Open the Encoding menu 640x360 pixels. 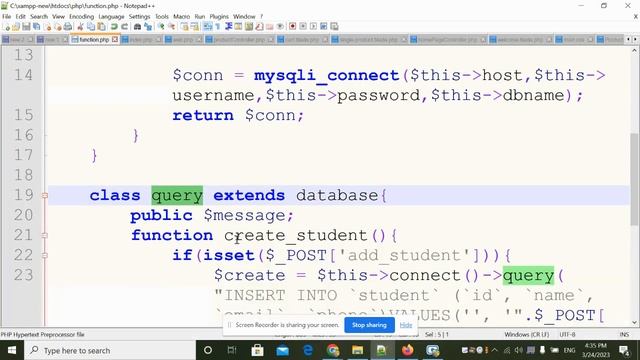[x=82, y=16]
